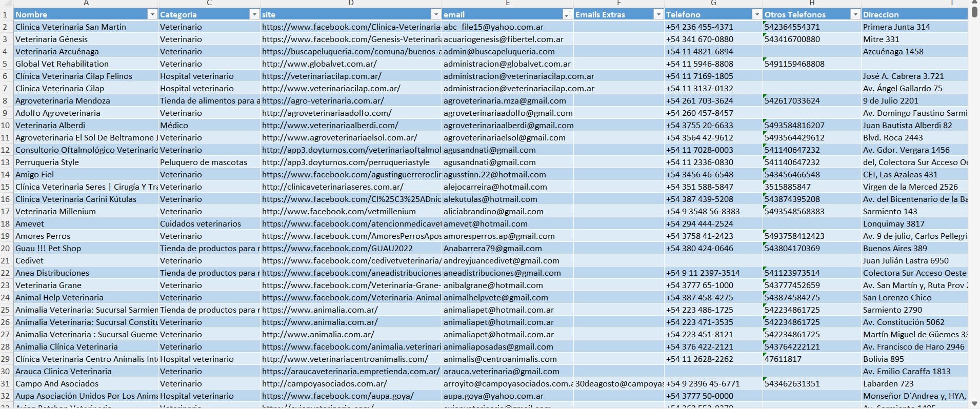Viewport: 980px width, 409px height.
Task: Select other phone 3515885847
Action: pyautogui.click(x=812, y=187)
